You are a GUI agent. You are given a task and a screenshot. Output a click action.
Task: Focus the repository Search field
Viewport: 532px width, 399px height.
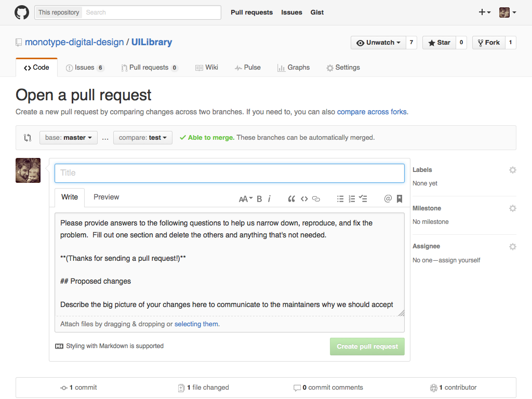pos(151,12)
